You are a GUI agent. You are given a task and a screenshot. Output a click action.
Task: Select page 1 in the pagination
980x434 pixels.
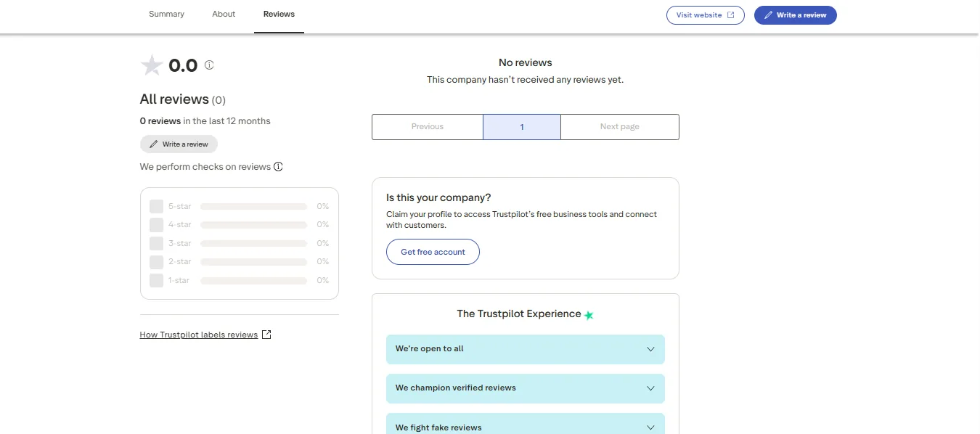522,127
